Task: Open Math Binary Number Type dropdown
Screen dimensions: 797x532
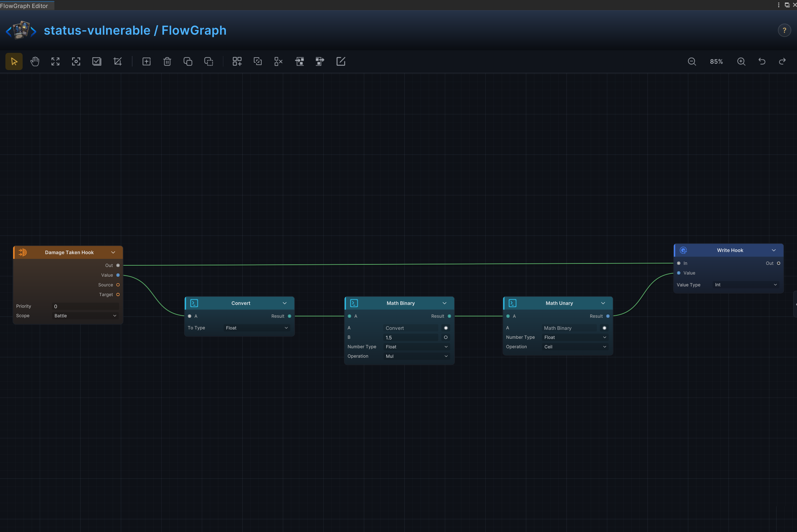Action: (x=417, y=347)
